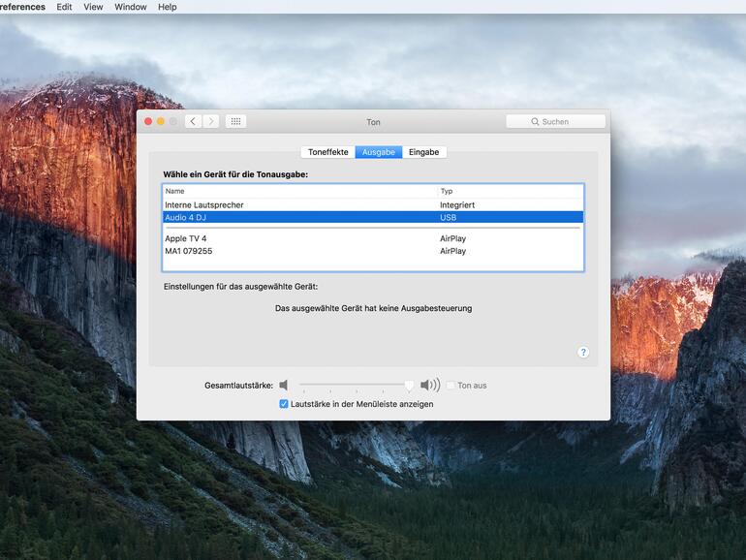Go back with the left chevron button

click(193, 121)
